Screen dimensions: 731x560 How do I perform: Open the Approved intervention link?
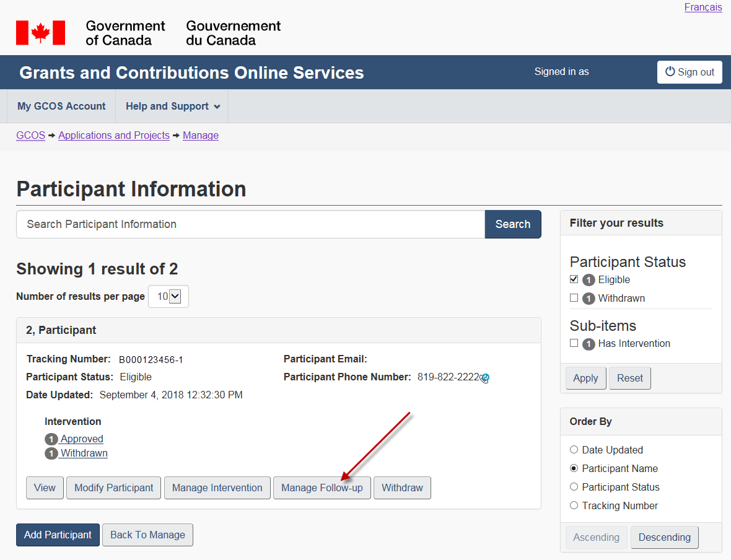coord(82,439)
